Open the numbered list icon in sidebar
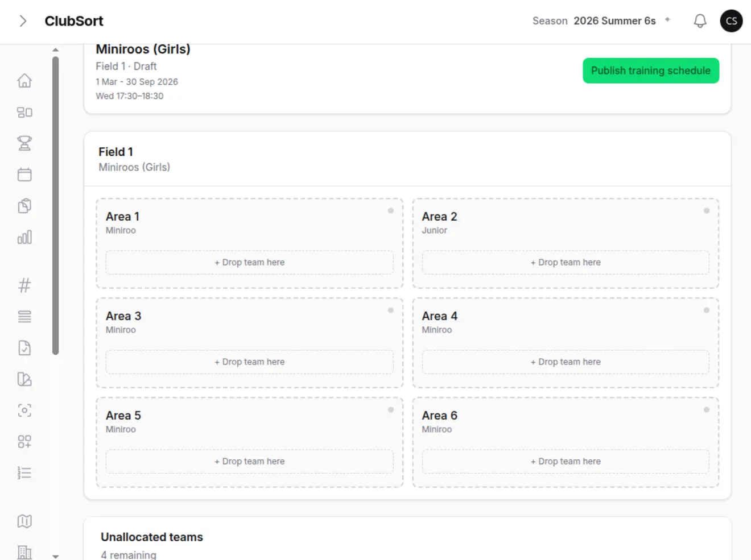This screenshot has width=751, height=560. click(24, 473)
